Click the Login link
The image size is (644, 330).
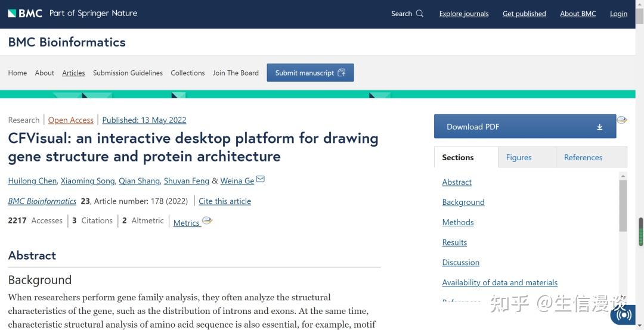(x=618, y=14)
